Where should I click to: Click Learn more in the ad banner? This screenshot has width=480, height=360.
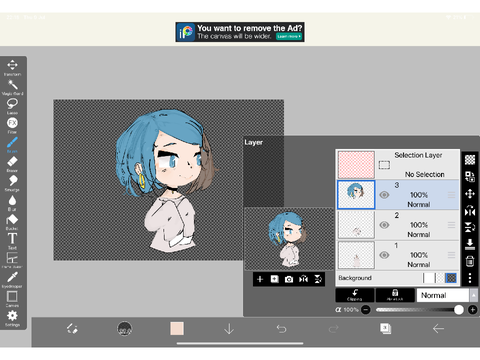[289, 36]
